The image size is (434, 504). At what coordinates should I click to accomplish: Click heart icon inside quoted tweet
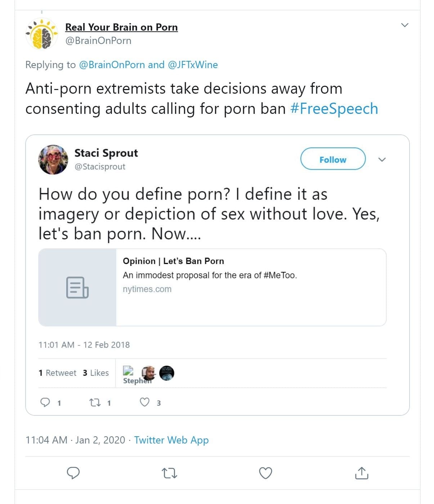point(144,402)
